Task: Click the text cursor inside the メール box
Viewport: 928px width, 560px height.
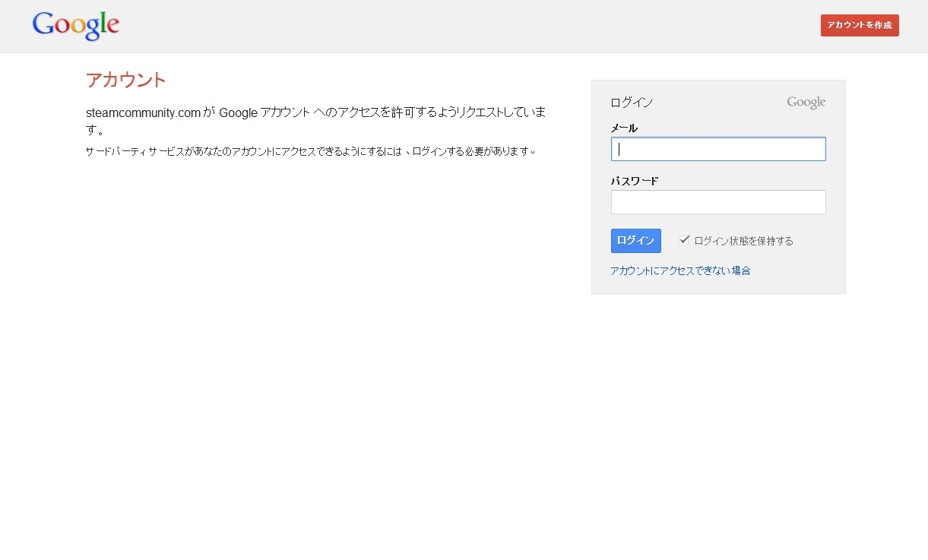Action: coord(619,149)
